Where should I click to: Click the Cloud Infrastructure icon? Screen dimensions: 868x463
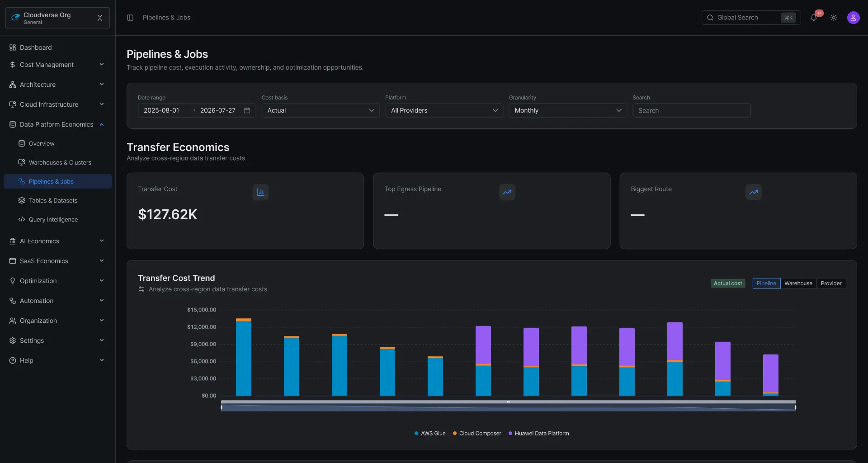13,104
